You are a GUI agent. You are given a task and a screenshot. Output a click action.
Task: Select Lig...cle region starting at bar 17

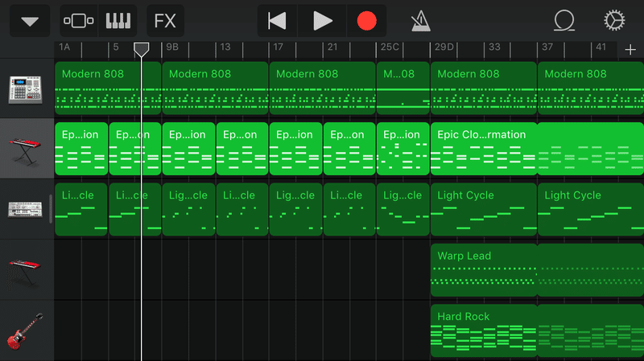(295, 210)
